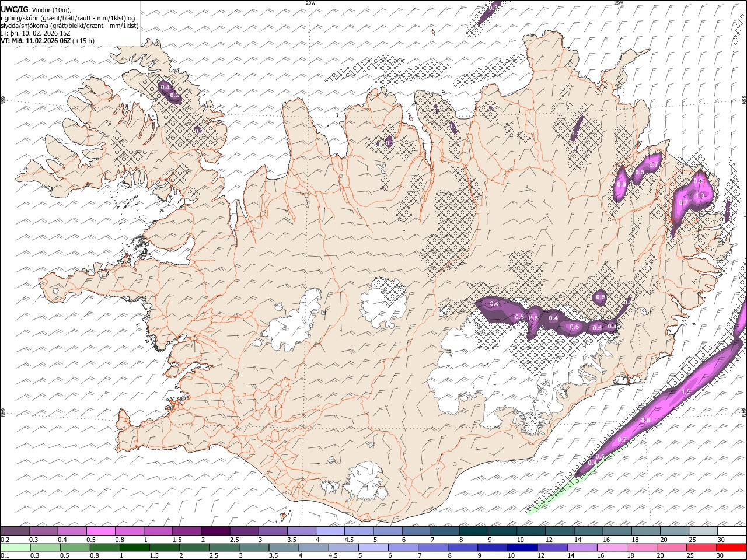The height and width of the screenshot is (560, 747).
Task: Select the grey-teal 3 swatch in the lower rain scale
Action: click(x=254, y=547)
